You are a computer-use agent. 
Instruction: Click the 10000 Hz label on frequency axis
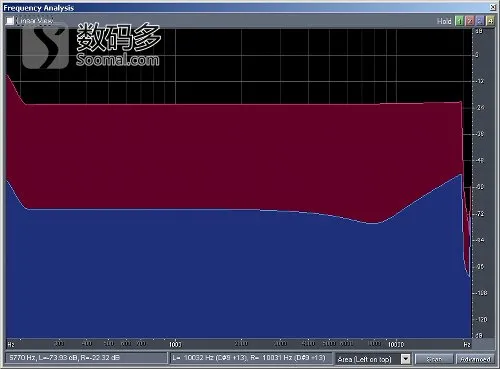pos(396,344)
